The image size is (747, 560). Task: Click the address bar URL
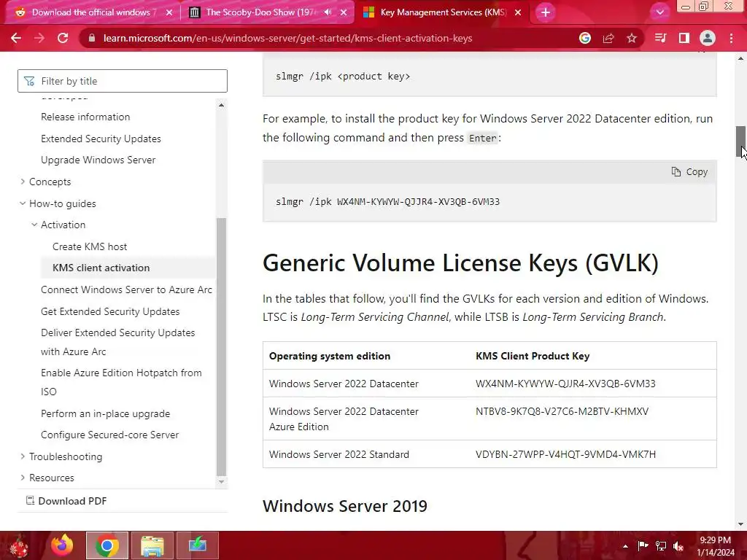click(x=287, y=38)
